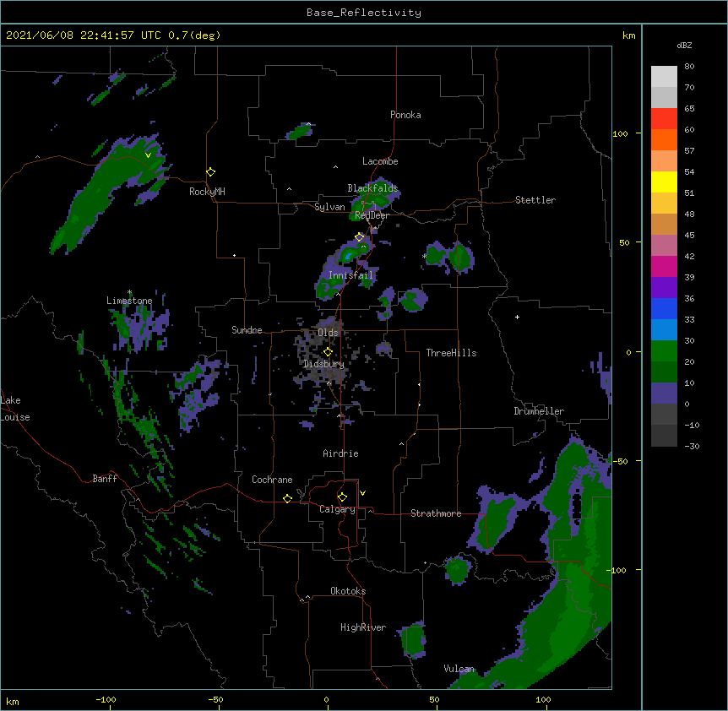Click the HighRiver label

coord(363,627)
